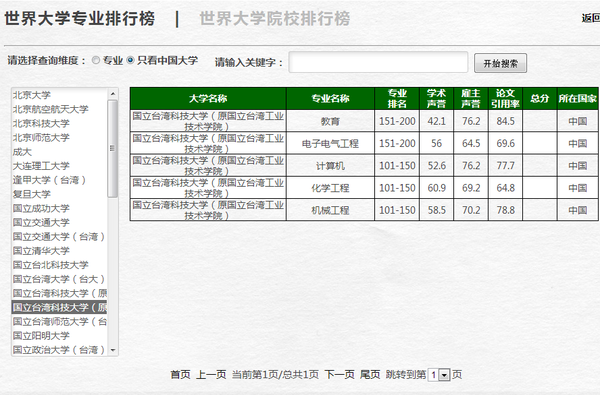Select 国立阳明大学 in the list
This screenshot has height=395, width=600.
(41, 336)
